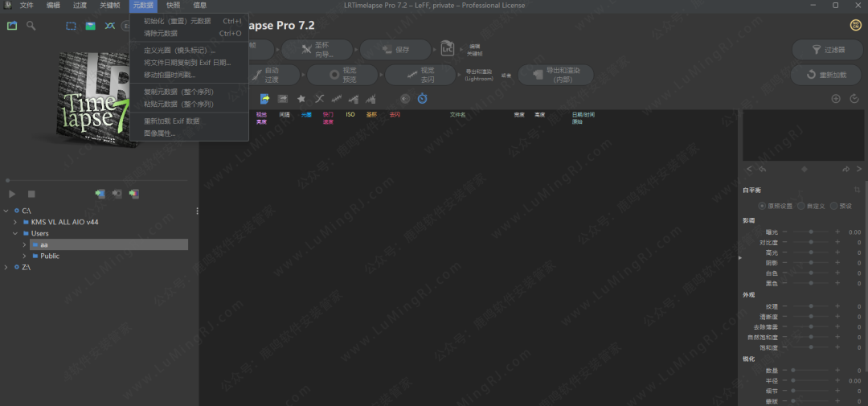Click the 重新加载 reload button
This screenshot has height=406, width=868.
click(x=827, y=75)
